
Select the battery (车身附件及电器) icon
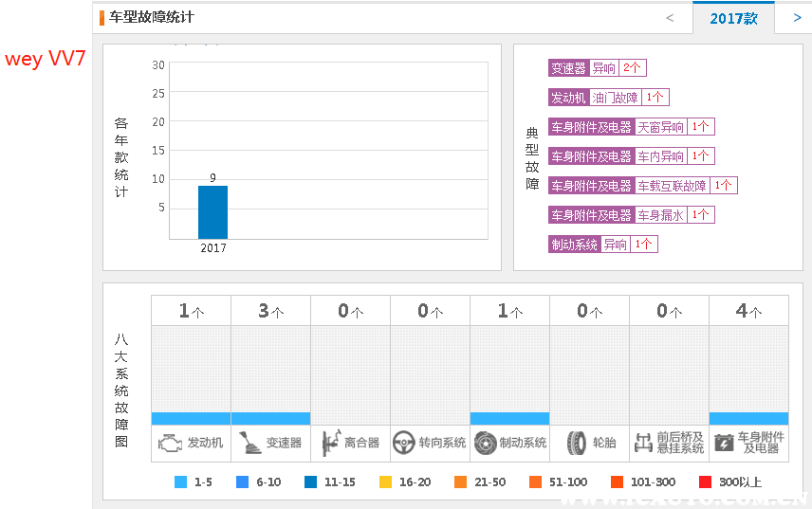[724, 443]
